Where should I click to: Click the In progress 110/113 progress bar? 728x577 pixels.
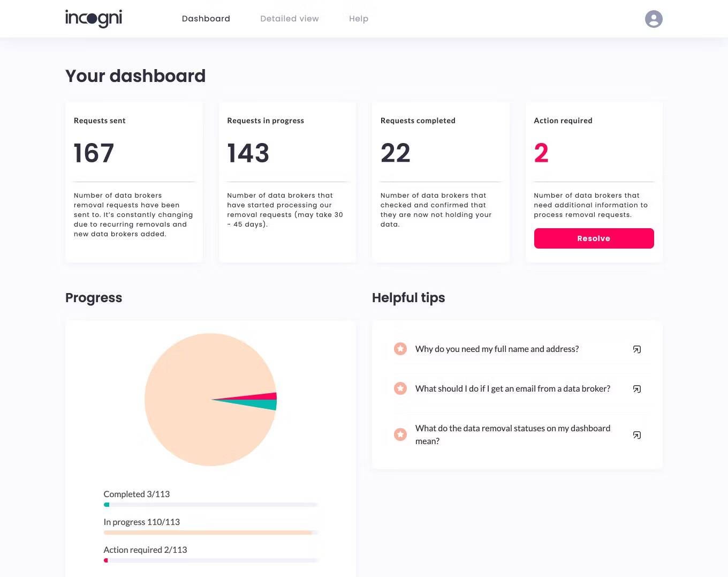pos(211,533)
